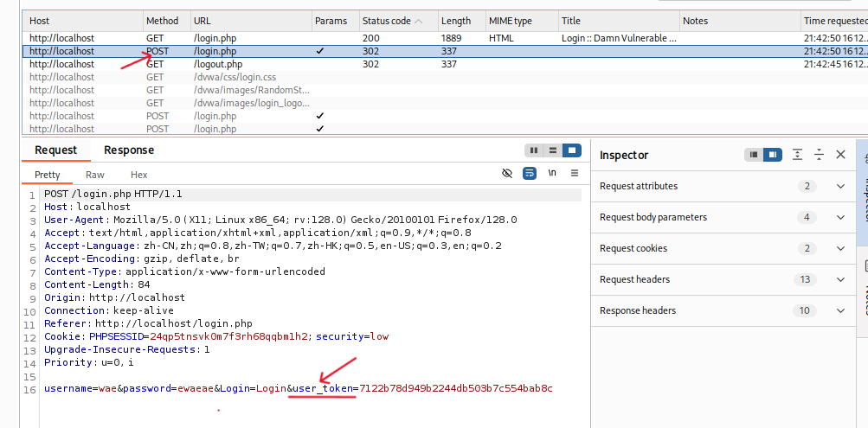Click the Request headers count badge 13
Screen dimensions: 868x428
tap(805, 280)
